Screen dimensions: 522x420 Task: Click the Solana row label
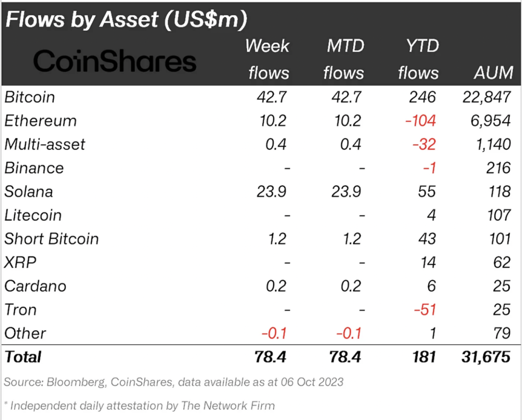click(x=29, y=192)
